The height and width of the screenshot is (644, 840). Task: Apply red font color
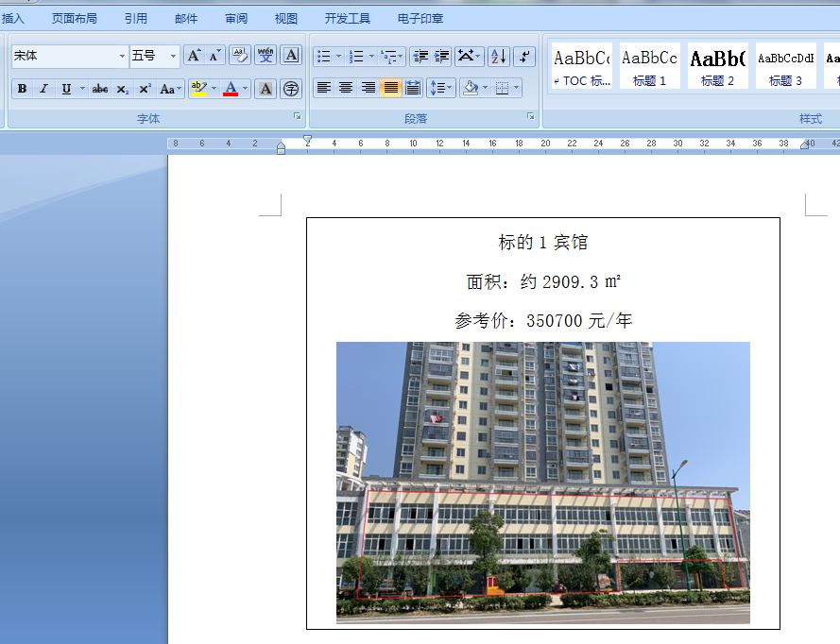[231, 89]
